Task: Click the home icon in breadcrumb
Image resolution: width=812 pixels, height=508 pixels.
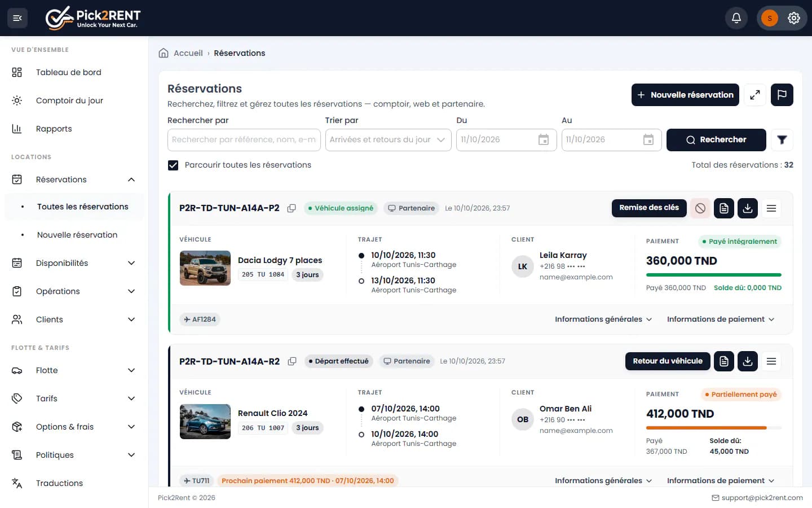Action: (x=164, y=53)
